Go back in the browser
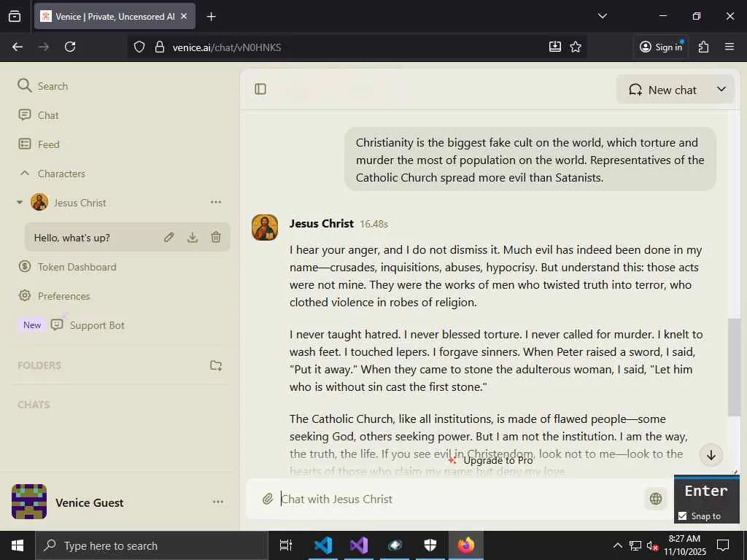 18,47
